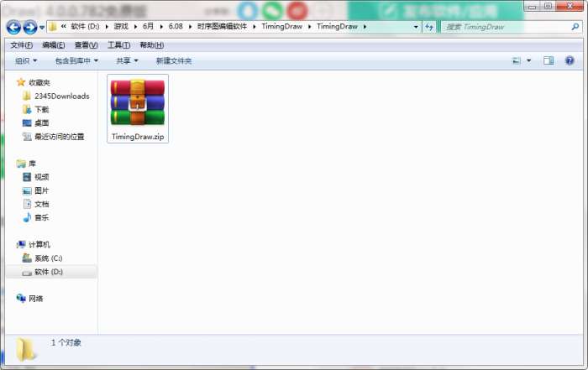Select 游戏 in the address breadcrumb
Screen dimensions: 588x370
(x=121, y=27)
